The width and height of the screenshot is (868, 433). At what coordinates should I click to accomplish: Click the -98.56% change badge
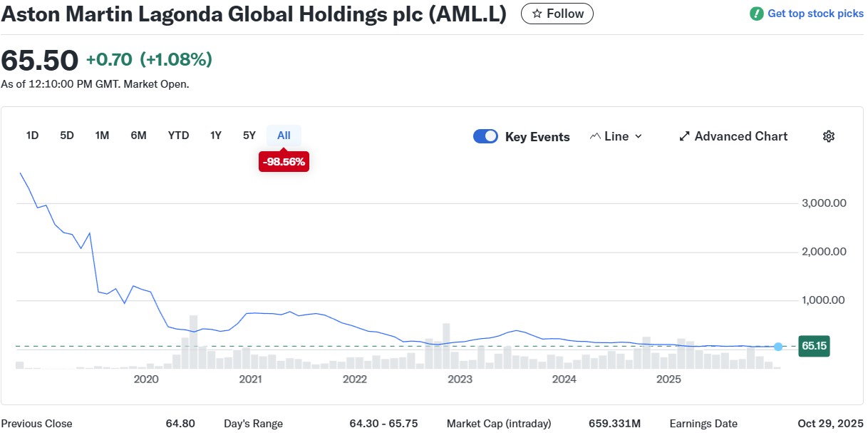(x=284, y=162)
